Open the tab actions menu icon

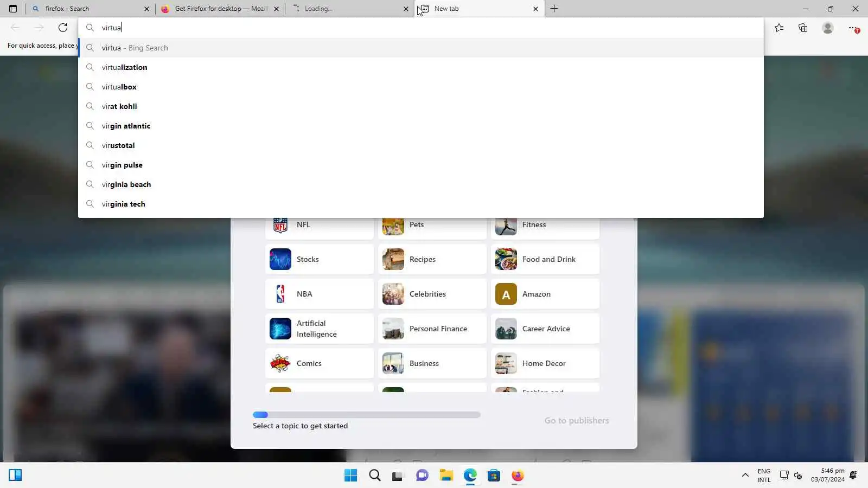(x=13, y=9)
